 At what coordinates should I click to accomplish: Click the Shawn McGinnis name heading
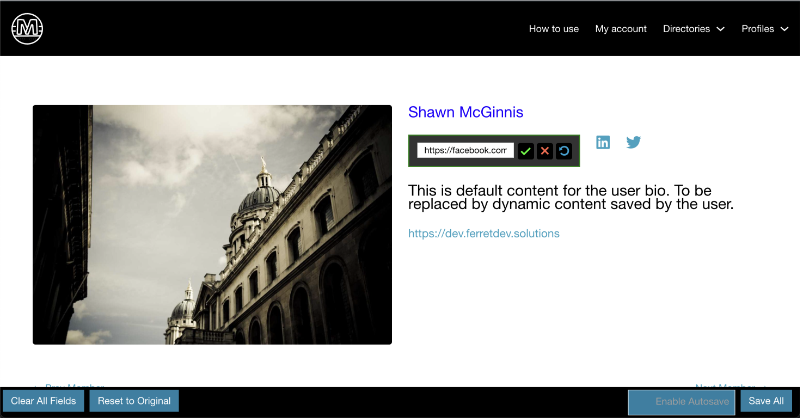click(x=465, y=113)
